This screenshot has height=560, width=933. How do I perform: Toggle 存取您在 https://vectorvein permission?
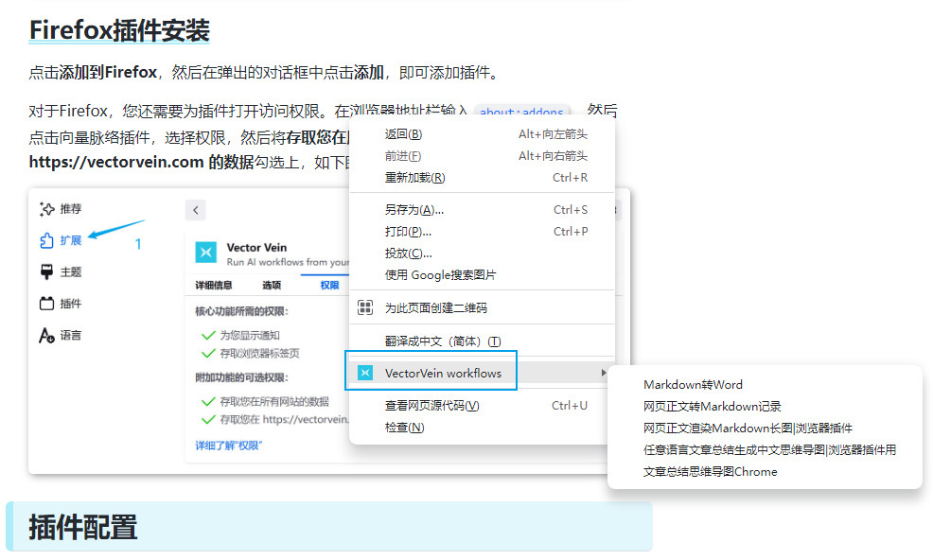tap(208, 420)
